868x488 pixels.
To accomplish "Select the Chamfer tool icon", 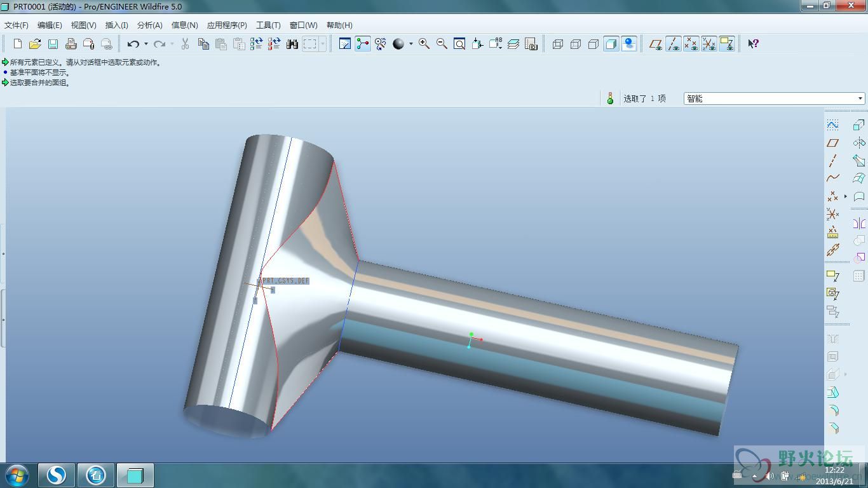I will pos(833,428).
